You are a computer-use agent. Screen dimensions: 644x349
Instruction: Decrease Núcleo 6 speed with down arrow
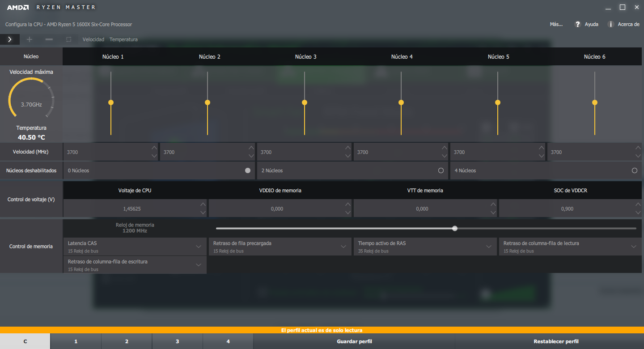[638, 156]
